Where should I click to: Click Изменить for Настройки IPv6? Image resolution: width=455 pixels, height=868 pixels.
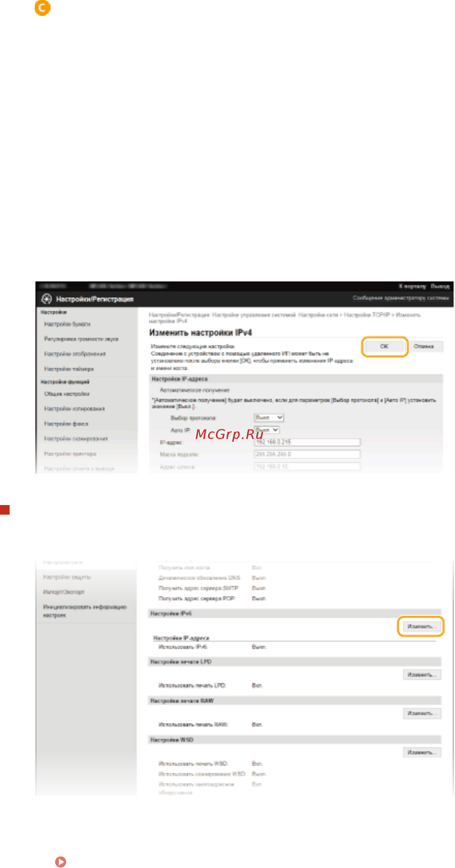[x=420, y=626]
